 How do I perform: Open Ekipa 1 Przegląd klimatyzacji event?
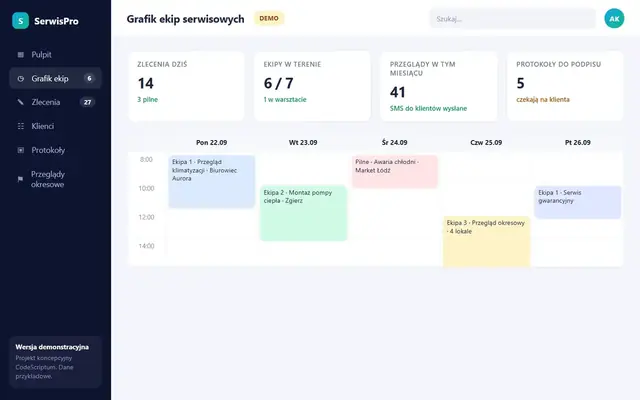tap(211, 182)
